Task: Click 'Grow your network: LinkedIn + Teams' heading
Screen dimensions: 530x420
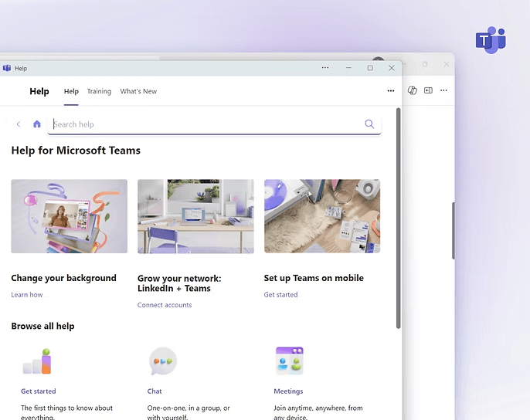Action: [179, 283]
